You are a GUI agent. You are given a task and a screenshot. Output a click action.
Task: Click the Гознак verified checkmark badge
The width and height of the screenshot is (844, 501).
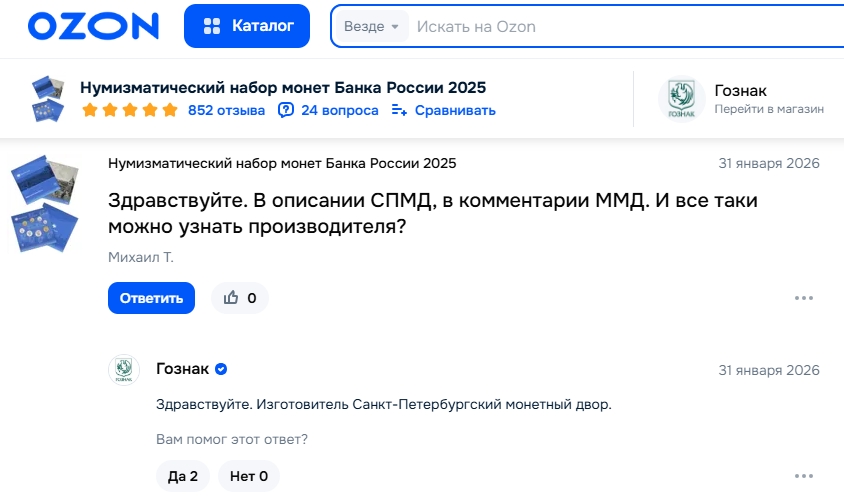pos(221,370)
